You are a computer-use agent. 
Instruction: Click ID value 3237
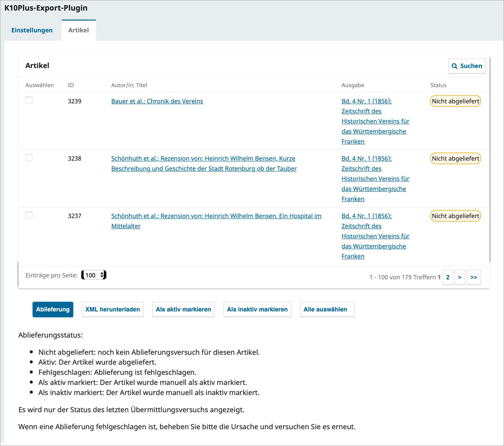point(74,216)
